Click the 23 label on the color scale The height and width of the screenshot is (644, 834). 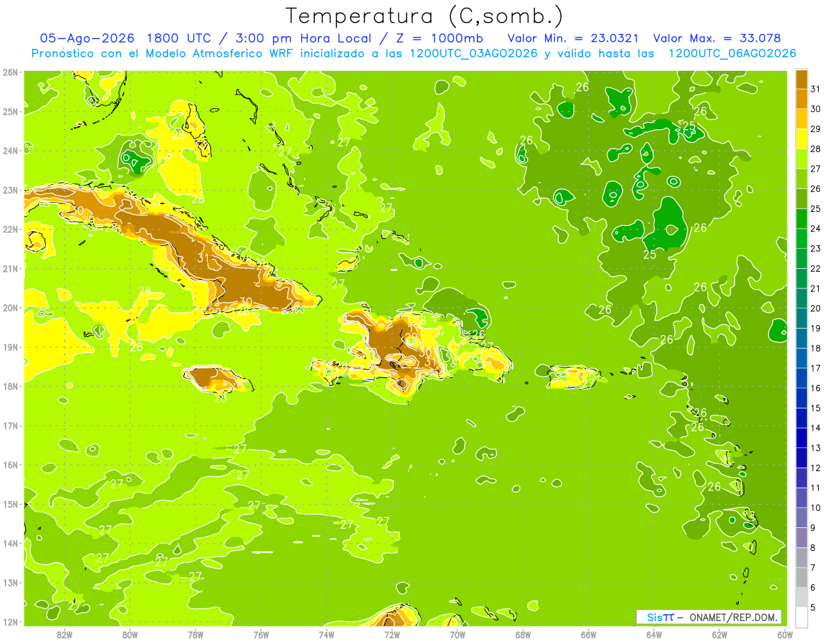point(816,249)
